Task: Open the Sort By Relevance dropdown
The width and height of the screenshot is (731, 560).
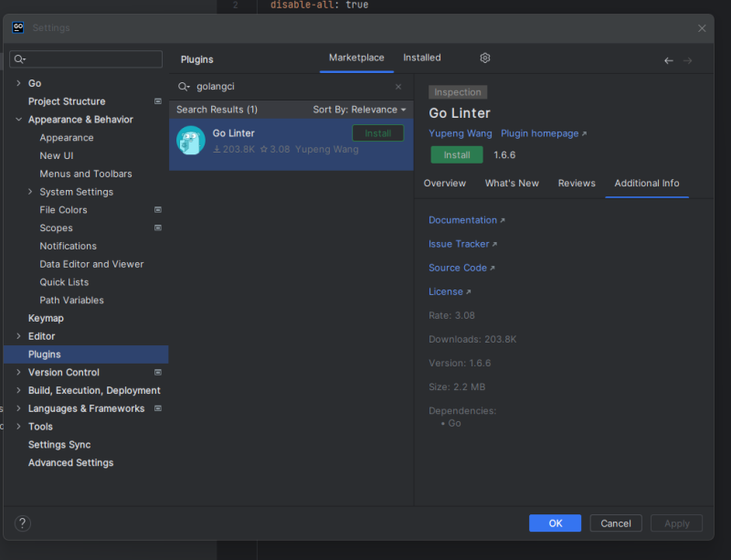Action: 359,110
